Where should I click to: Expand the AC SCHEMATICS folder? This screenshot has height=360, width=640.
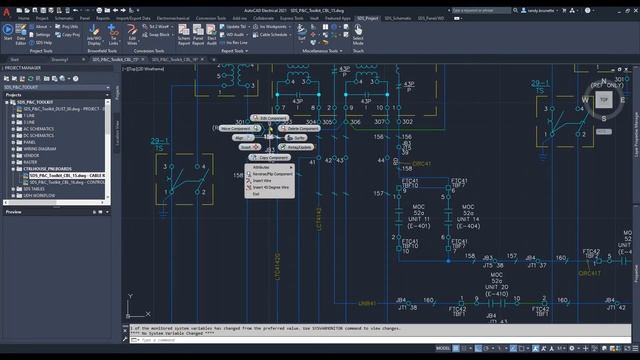[13, 129]
